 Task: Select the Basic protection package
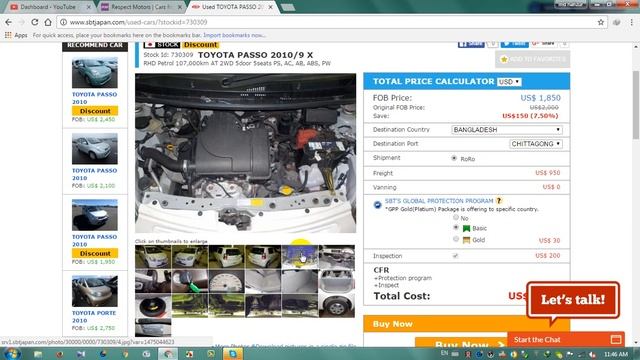(456, 228)
